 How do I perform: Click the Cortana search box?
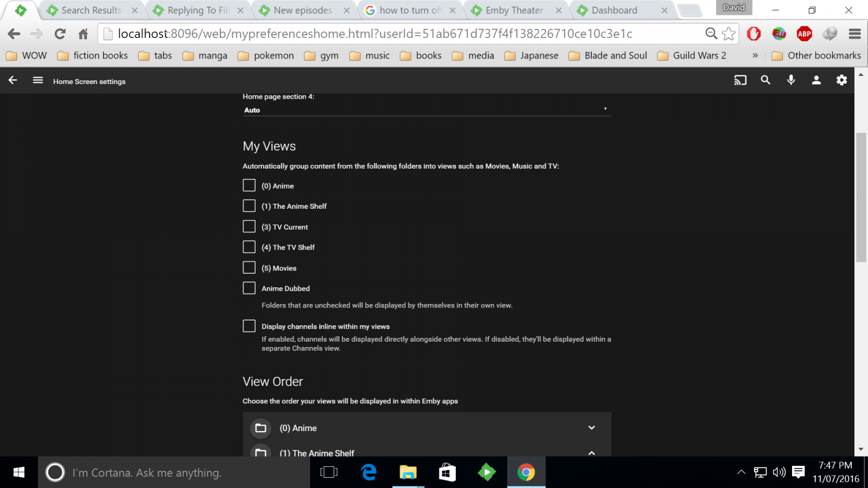[174, 472]
